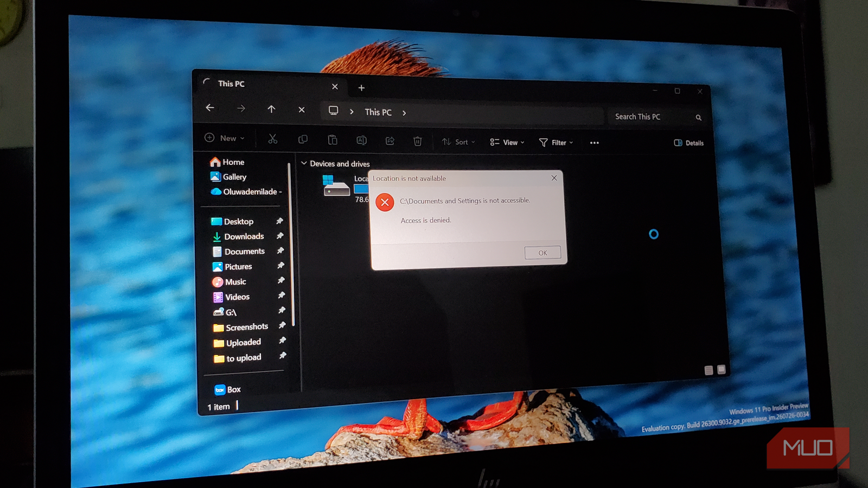Open Gallery in the navigation pane
The height and width of the screenshot is (488, 868).
tap(228, 177)
